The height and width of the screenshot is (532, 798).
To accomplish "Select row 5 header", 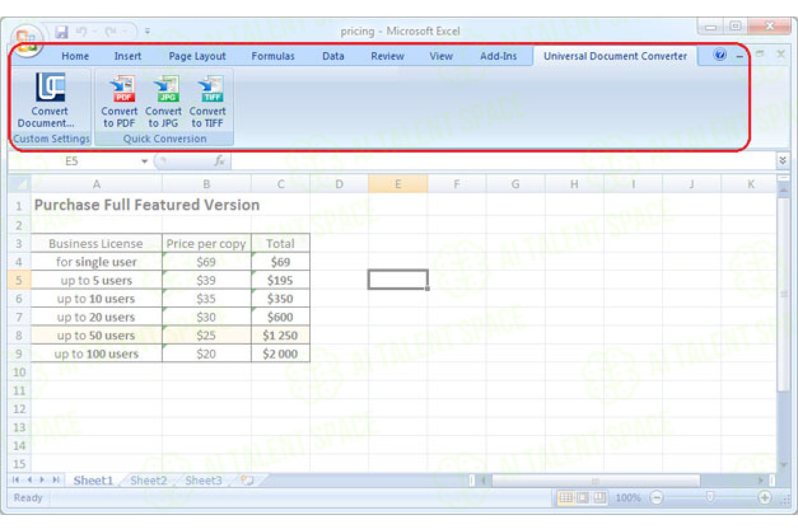I will point(19,280).
